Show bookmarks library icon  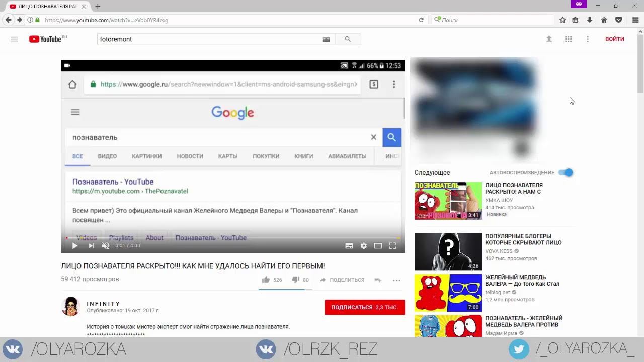575,20
